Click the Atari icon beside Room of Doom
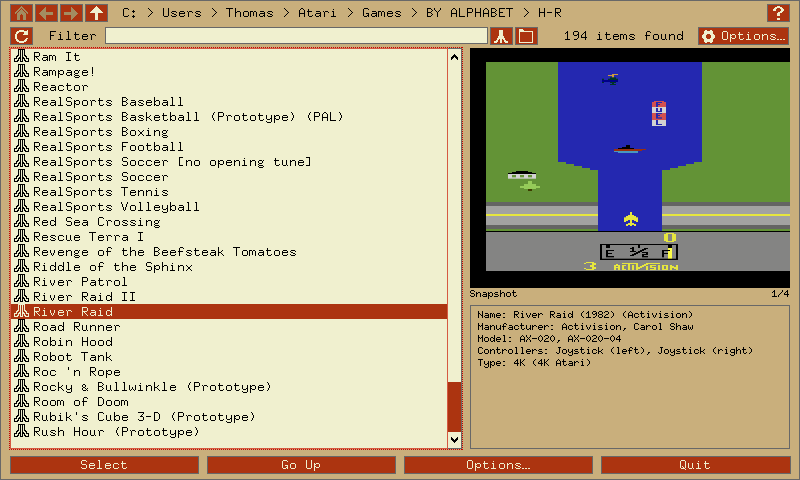Viewport: 800px width, 480px height. tap(21, 401)
